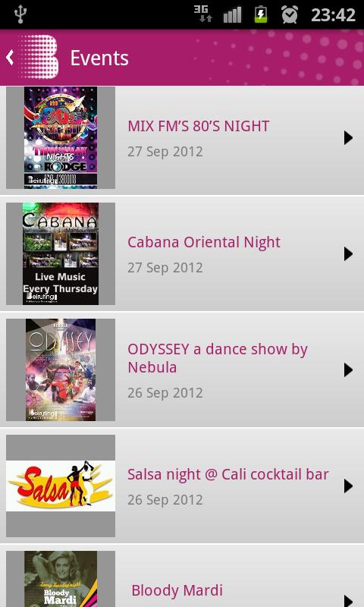Tap the back chevron in the header
Image resolution: width=364 pixels, height=607 pixels.
10,58
